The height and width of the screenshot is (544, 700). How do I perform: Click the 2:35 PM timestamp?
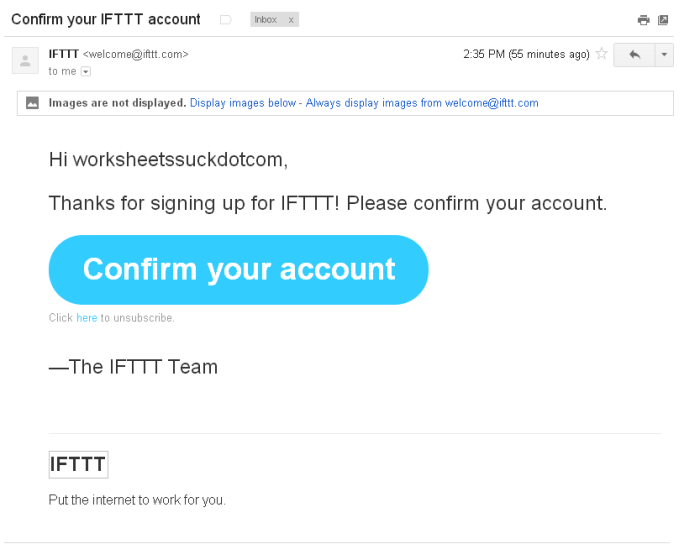526,54
